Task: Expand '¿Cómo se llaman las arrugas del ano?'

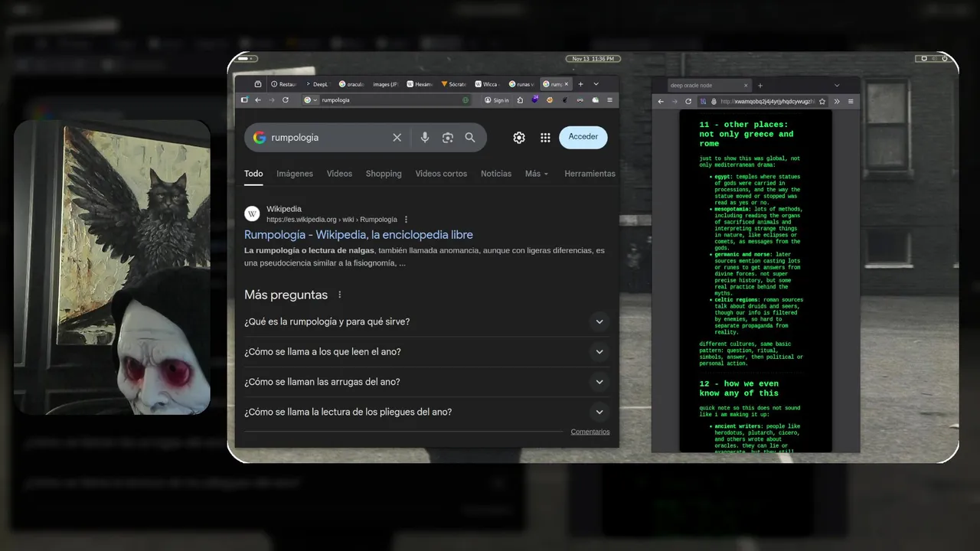Action: [599, 382]
